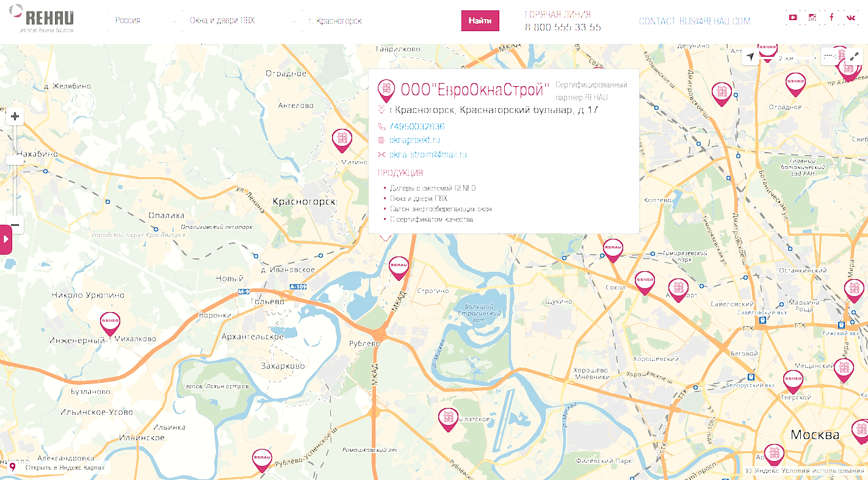This screenshot has width=868, height=480.
Task: Call hotline number 8 800 555 33 55
Action: (563, 27)
